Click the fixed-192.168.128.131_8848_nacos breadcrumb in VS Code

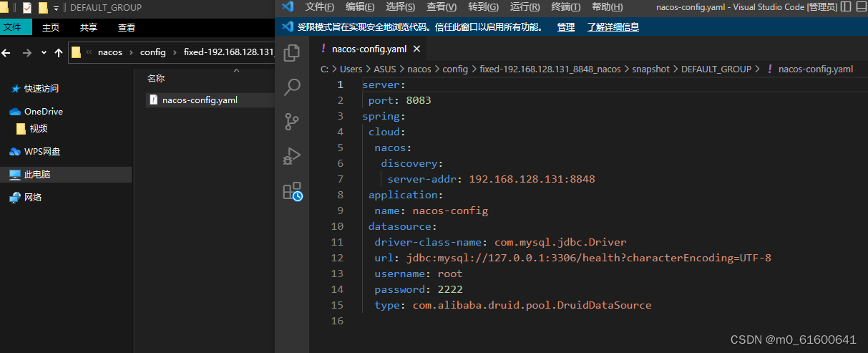coord(550,69)
